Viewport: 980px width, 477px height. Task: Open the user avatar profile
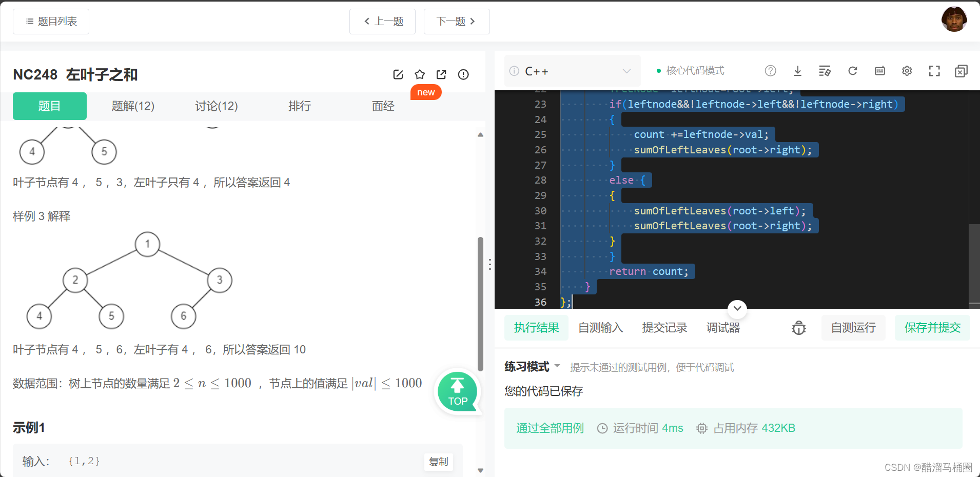point(954,19)
